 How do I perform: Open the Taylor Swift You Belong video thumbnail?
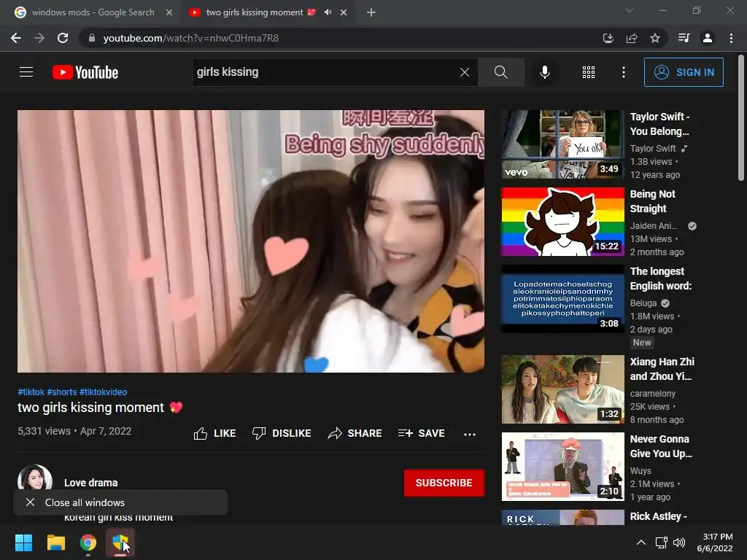(x=562, y=144)
